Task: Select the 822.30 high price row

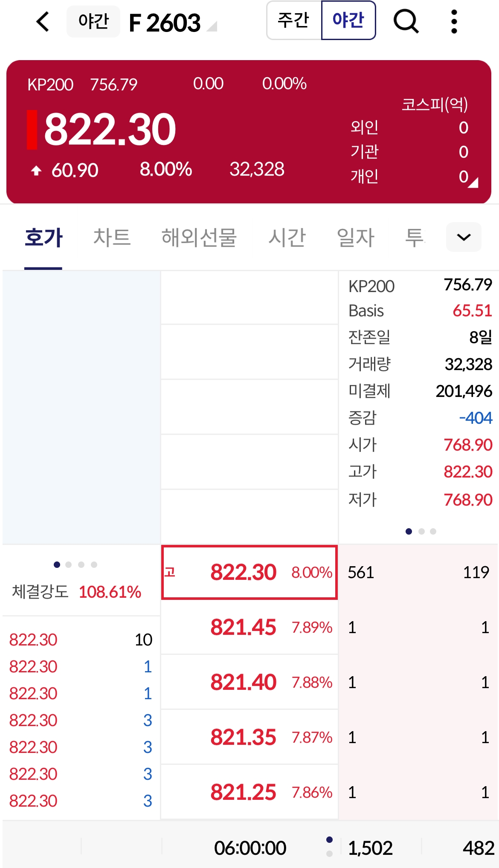Action: [x=249, y=572]
